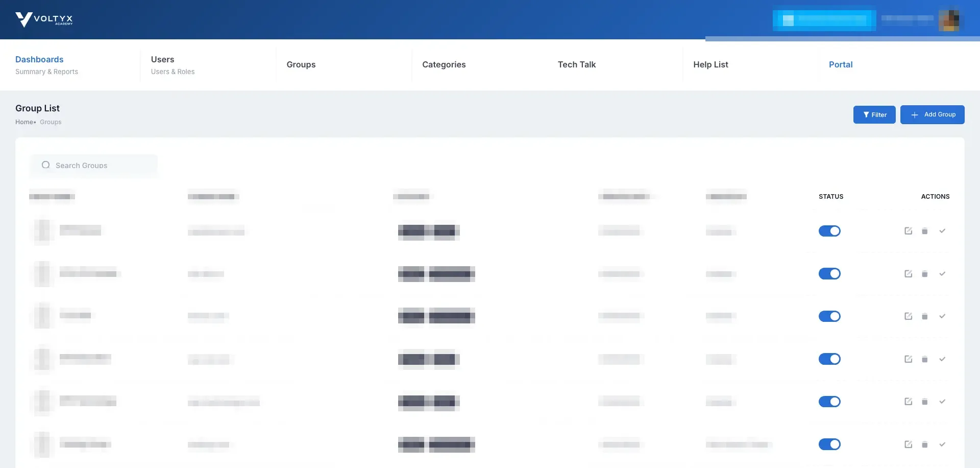Edit the fourth group row via pencil icon

pos(908,359)
